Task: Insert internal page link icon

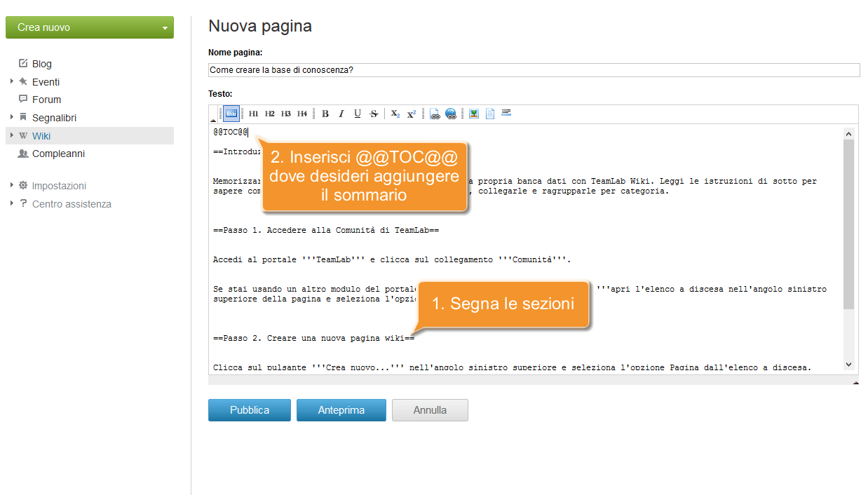Action: [435, 114]
